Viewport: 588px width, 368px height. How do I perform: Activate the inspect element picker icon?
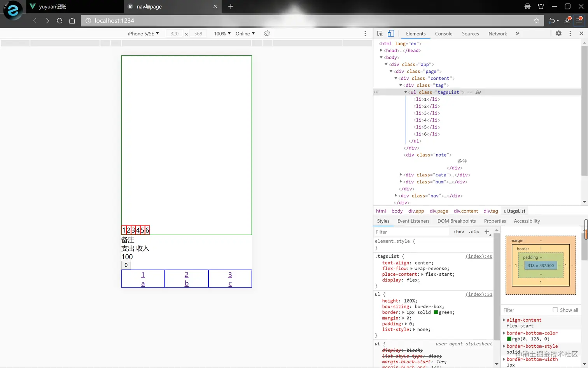pos(380,33)
